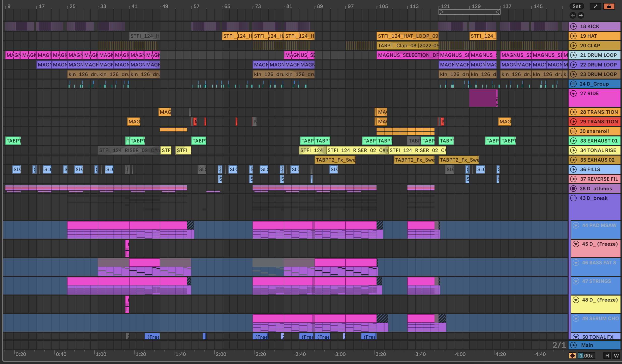The image size is (622, 364).
Task: Click the Main track play icon
Action: (x=573, y=345)
